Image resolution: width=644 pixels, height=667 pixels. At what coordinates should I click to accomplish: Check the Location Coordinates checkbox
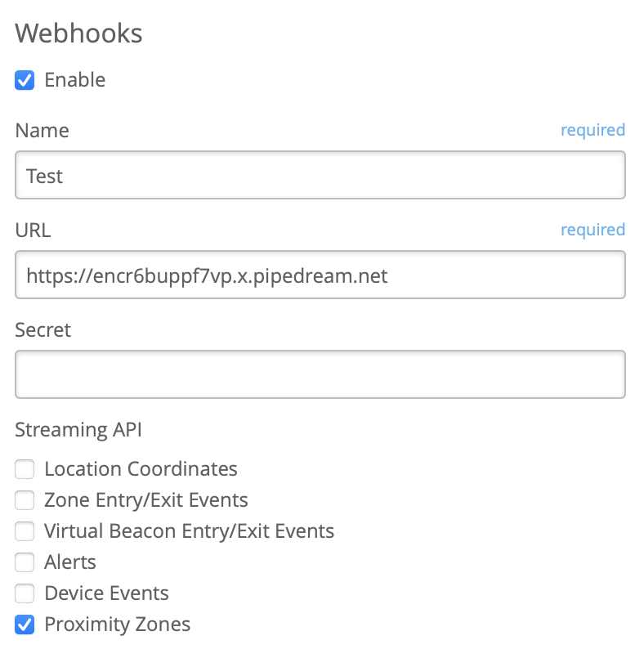coord(25,469)
